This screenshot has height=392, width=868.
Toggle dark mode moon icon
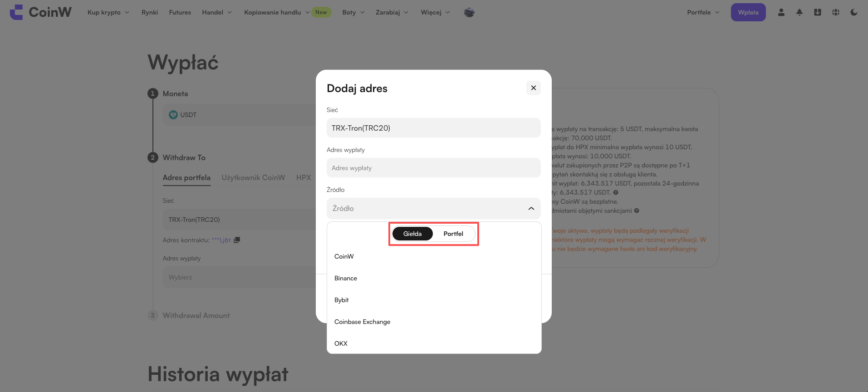854,12
